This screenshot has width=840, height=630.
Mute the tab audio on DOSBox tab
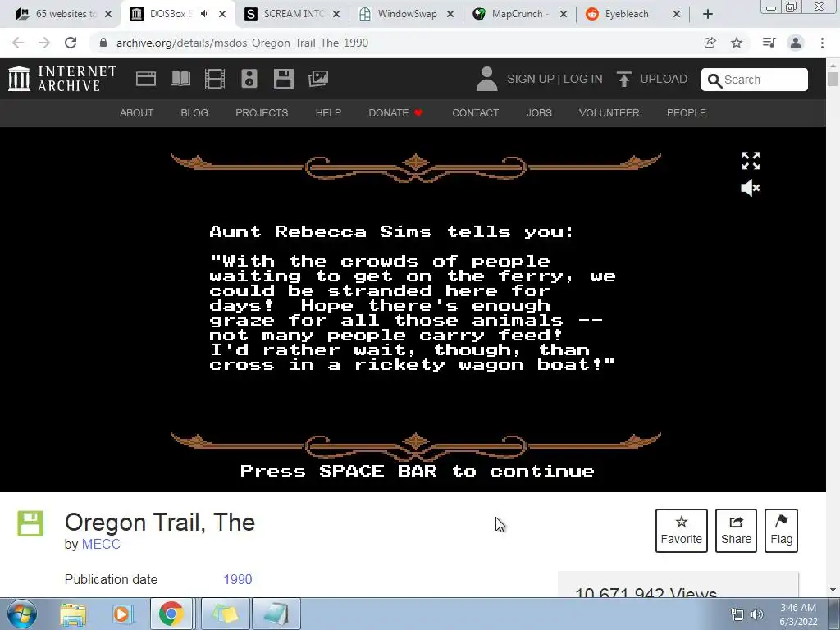[x=204, y=14]
